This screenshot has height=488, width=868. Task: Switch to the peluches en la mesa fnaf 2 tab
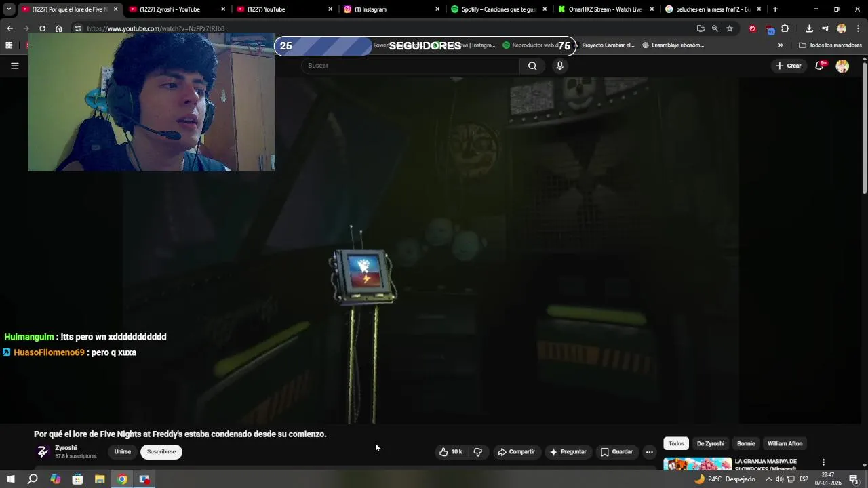[713, 9]
